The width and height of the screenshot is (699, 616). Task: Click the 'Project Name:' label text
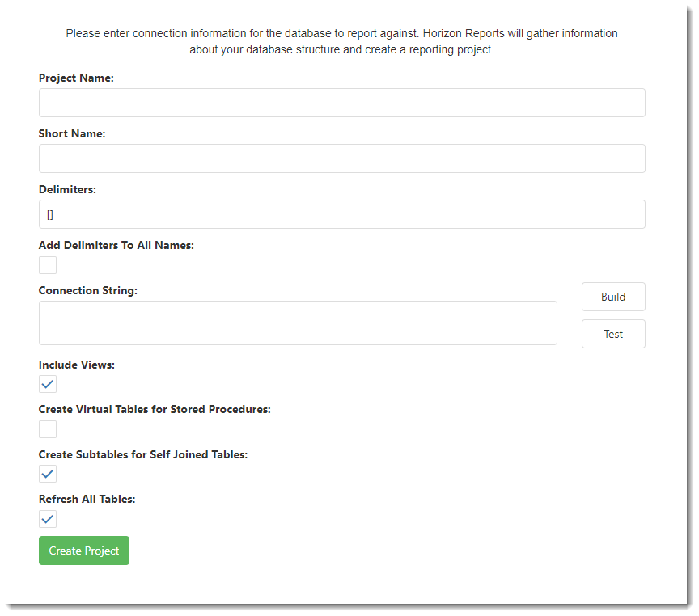pos(76,78)
